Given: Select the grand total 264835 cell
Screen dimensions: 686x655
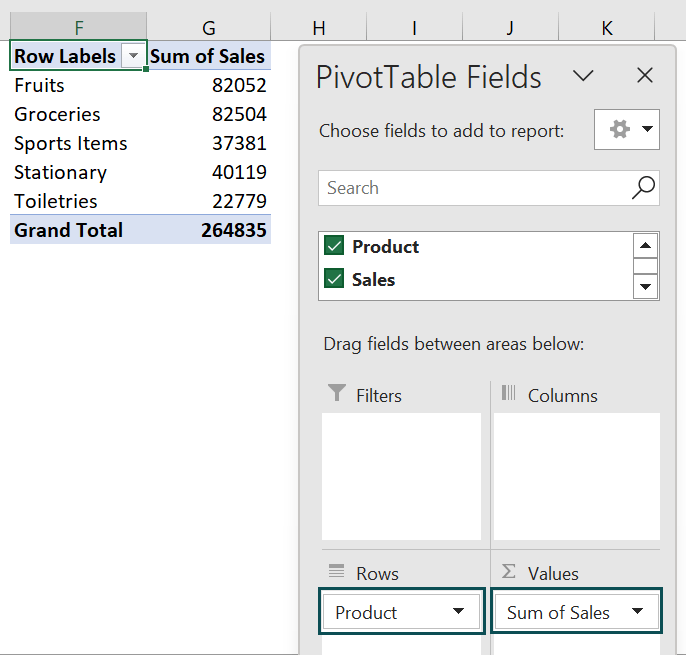Looking at the screenshot, I should click(209, 230).
